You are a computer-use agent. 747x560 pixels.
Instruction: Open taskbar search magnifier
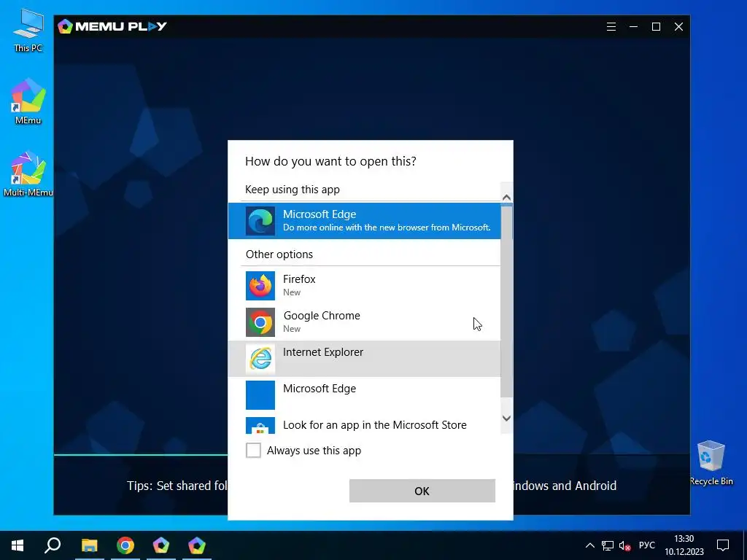(53, 545)
